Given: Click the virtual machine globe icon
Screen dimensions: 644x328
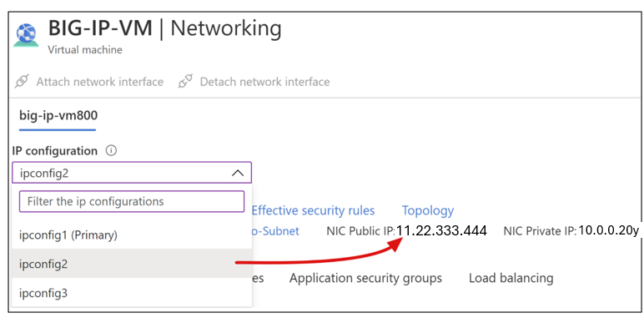Looking at the screenshot, I should pos(26,35).
